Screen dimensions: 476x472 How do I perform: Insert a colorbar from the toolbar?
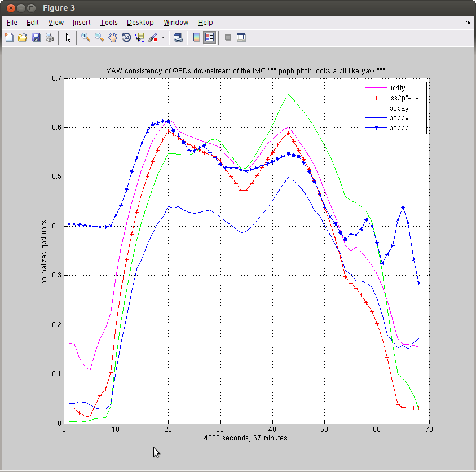coord(196,37)
